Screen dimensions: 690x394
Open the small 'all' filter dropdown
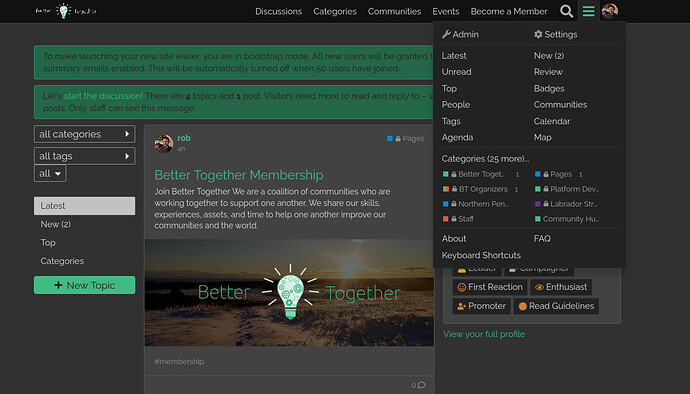[x=50, y=173]
